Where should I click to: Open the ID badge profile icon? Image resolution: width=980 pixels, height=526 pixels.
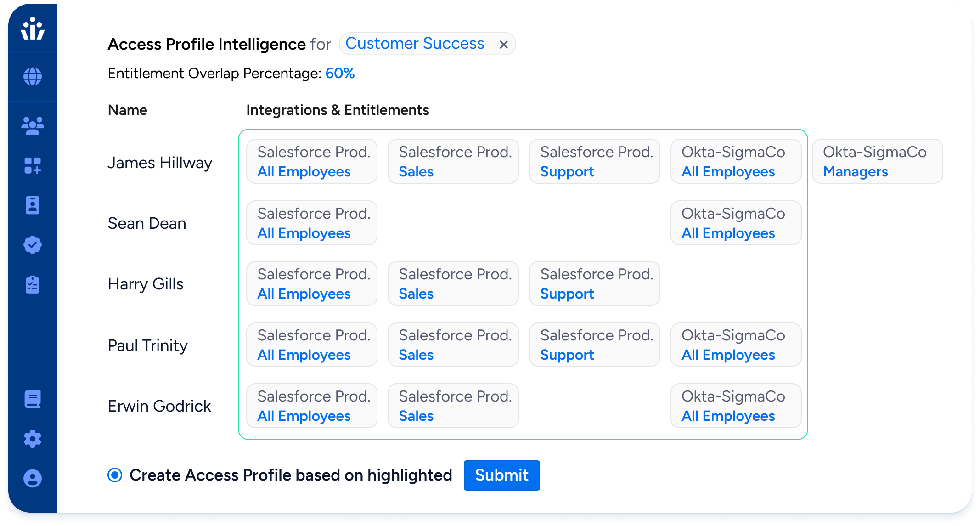33,205
